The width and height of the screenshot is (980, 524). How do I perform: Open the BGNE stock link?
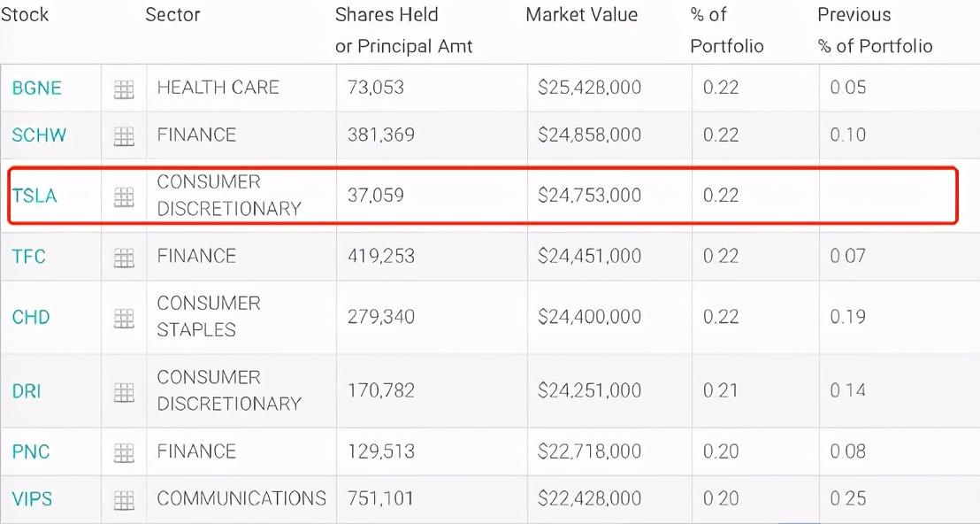pyautogui.click(x=36, y=88)
